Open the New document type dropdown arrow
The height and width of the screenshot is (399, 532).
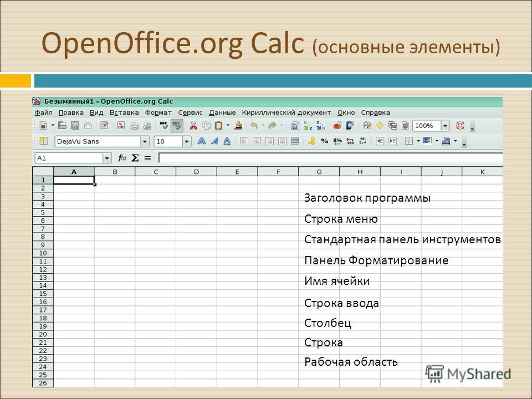(x=53, y=126)
